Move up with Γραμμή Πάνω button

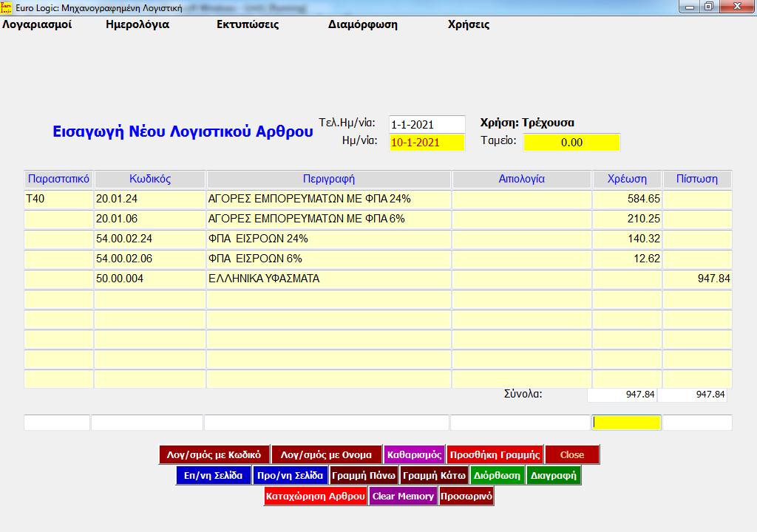click(x=364, y=475)
